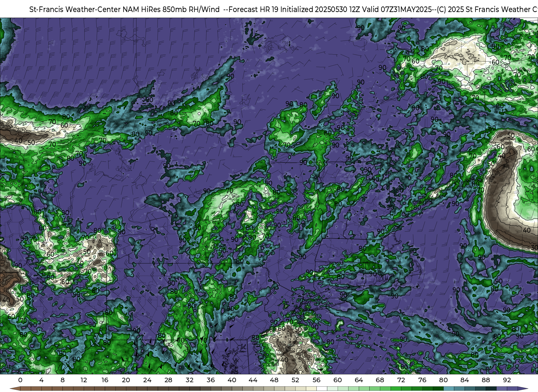The image size is (538, 392).
Task: Click the "24" color bar legend label
Action: (x=147, y=380)
